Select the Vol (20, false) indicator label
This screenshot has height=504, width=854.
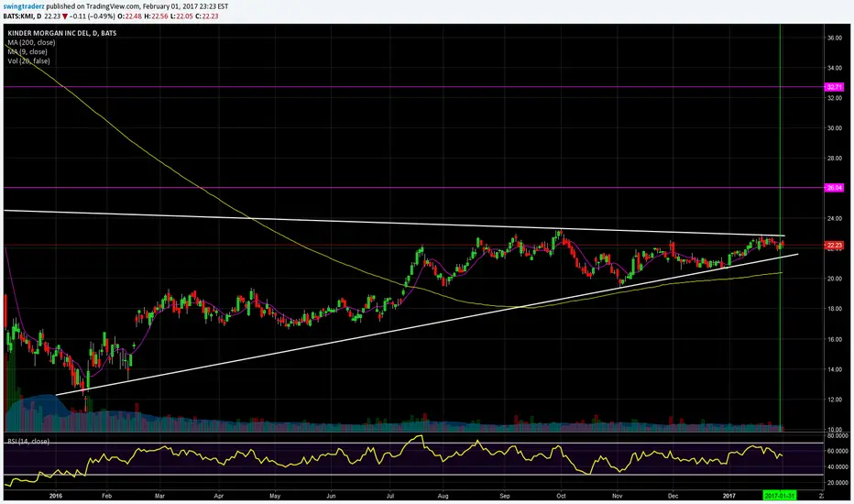[x=29, y=61]
